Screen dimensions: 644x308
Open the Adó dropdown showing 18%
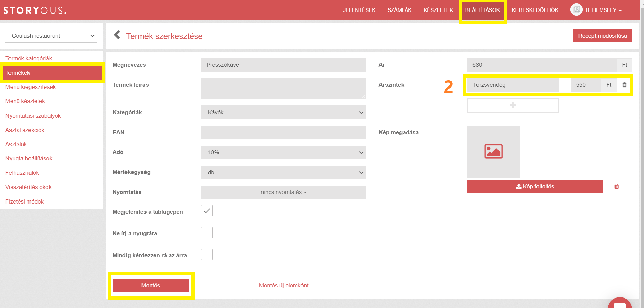pos(284,152)
